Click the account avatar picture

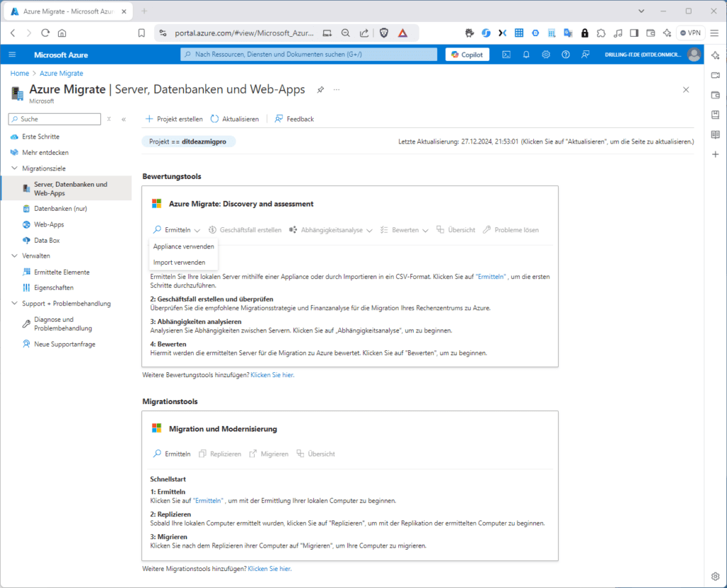(694, 55)
